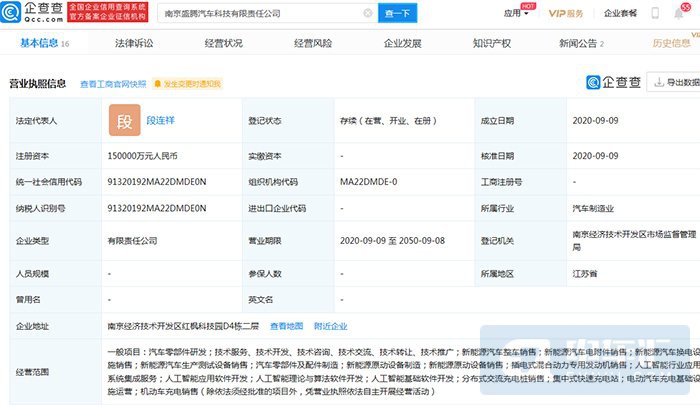This screenshot has width=700, height=405.
Task: Select the 南京经济技术开发区市场监督管理局 registration authority
Action: 634,240
